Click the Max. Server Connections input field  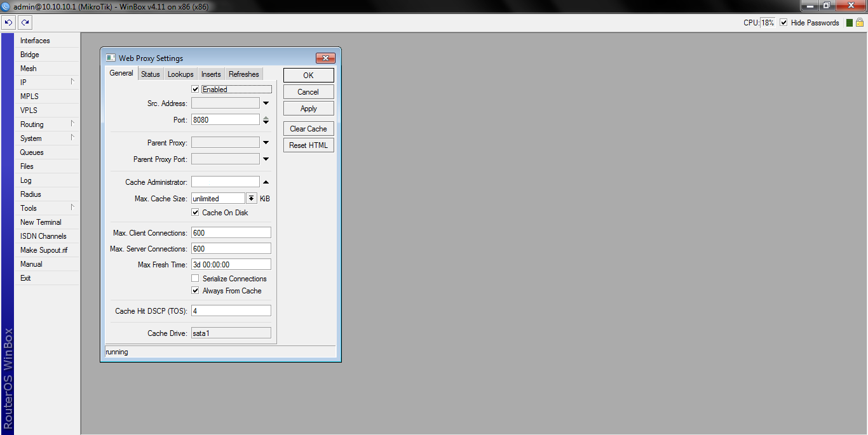[x=231, y=249]
